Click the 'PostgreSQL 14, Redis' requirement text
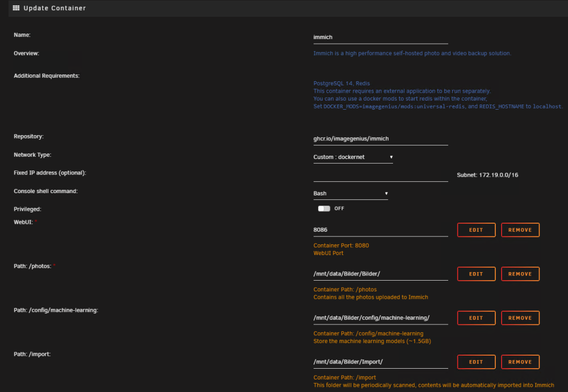Screen dimensions: 568x392 pos(341,84)
